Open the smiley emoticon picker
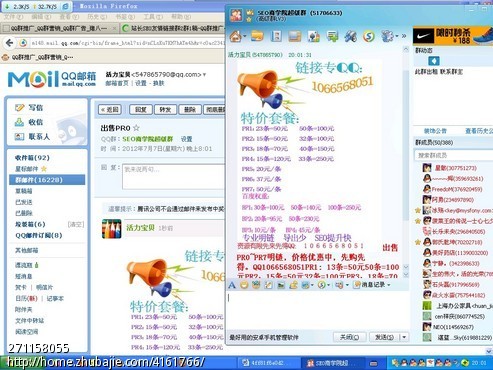Viewport: 493px width, 370px height. [x=244, y=285]
